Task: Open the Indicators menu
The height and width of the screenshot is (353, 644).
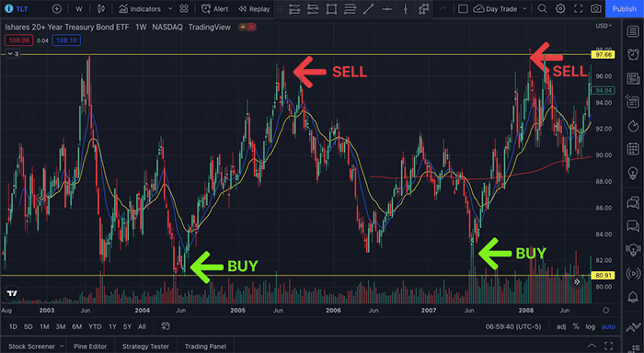Action: pos(140,8)
